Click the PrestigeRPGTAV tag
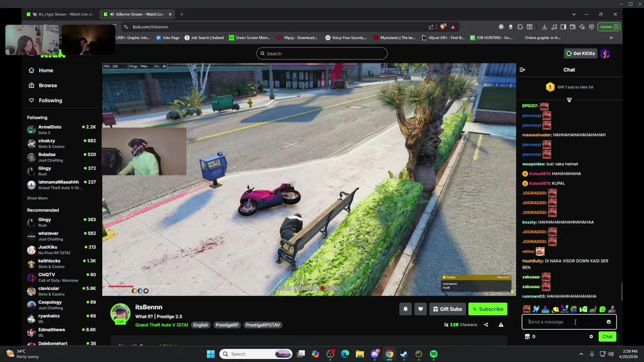The image size is (644, 362). [263, 325]
